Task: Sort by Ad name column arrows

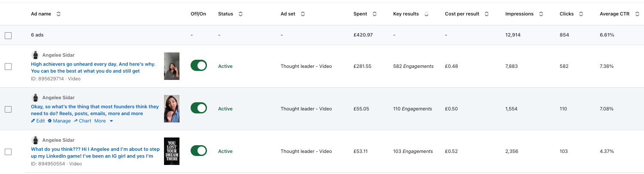Action: pos(58,14)
